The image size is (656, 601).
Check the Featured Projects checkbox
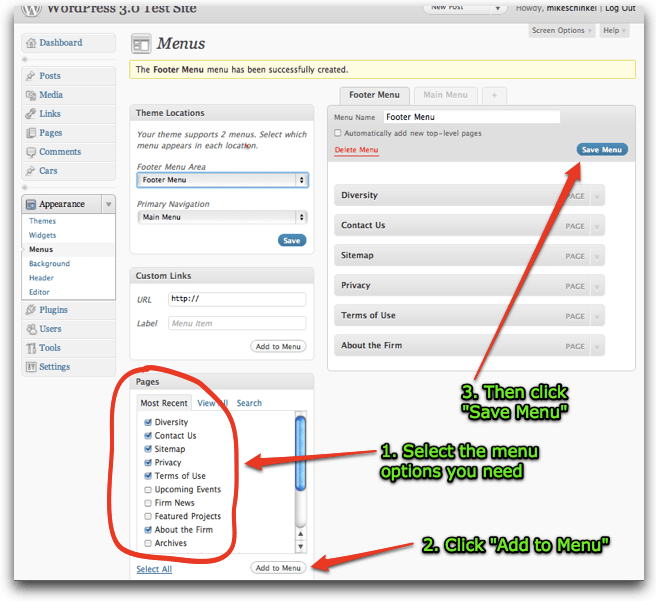[148, 516]
